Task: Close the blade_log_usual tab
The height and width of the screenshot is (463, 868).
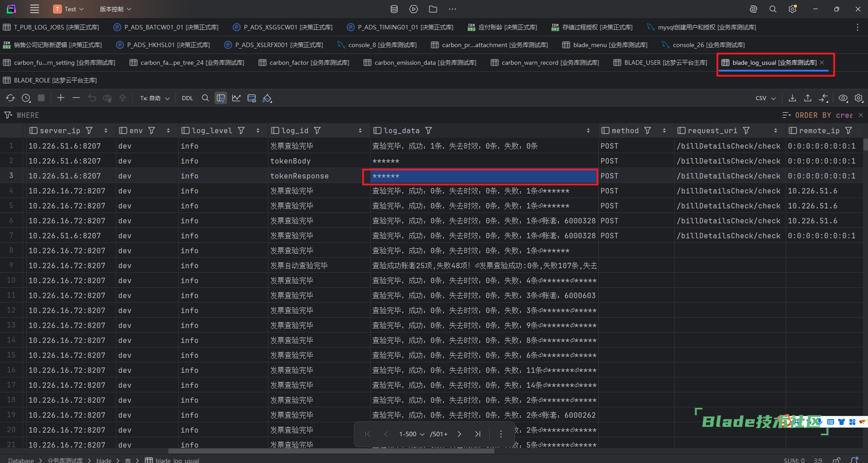Action: pos(822,63)
